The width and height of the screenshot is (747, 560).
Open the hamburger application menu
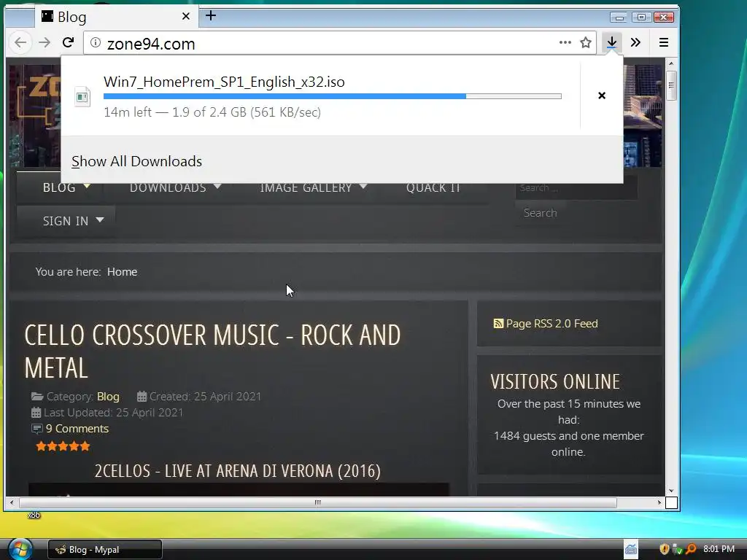pyautogui.click(x=664, y=43)
